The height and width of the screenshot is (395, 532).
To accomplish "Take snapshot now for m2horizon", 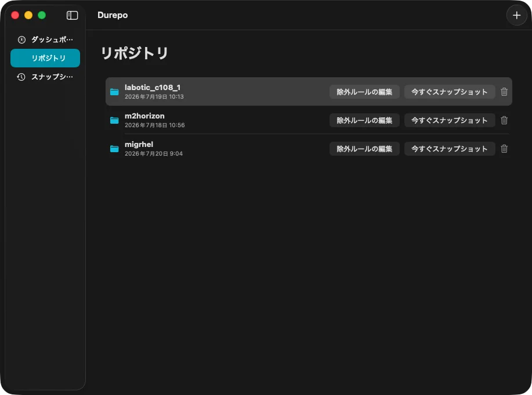I will pos(450,120).
